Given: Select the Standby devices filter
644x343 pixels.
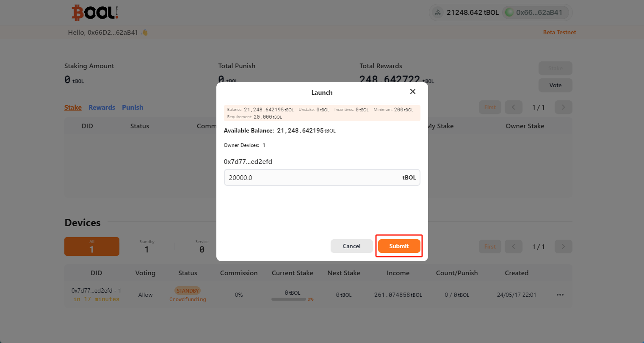Looking at the screenshot, I should point(146,246).
